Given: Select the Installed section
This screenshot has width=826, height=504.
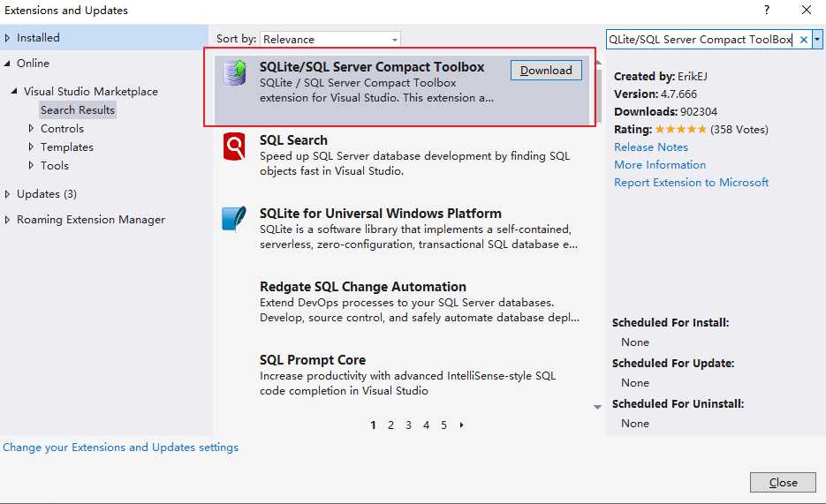Looking at the screenshot, I should coord(38,38).
